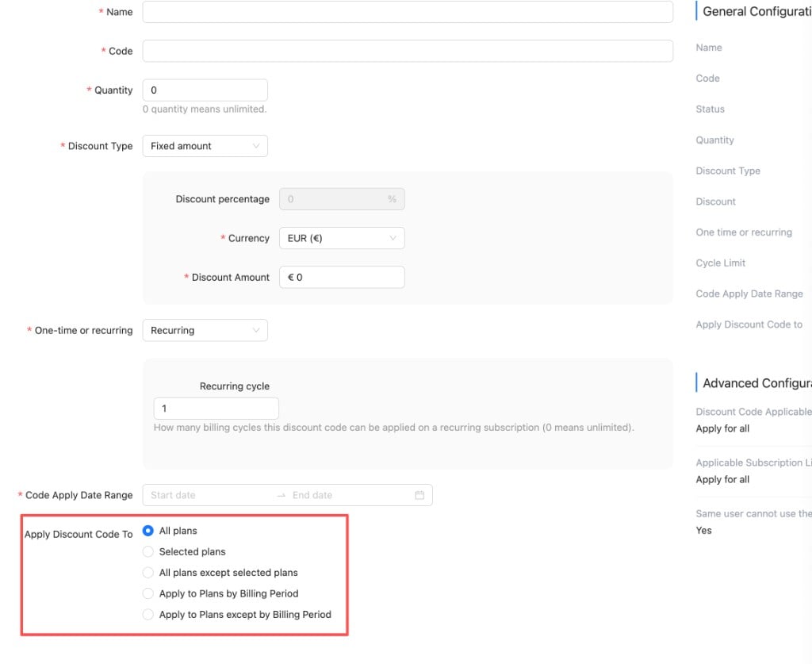Select Apply to Plans by Billing Period
This screenshot has width=812, height=664.
coord(148,593)
